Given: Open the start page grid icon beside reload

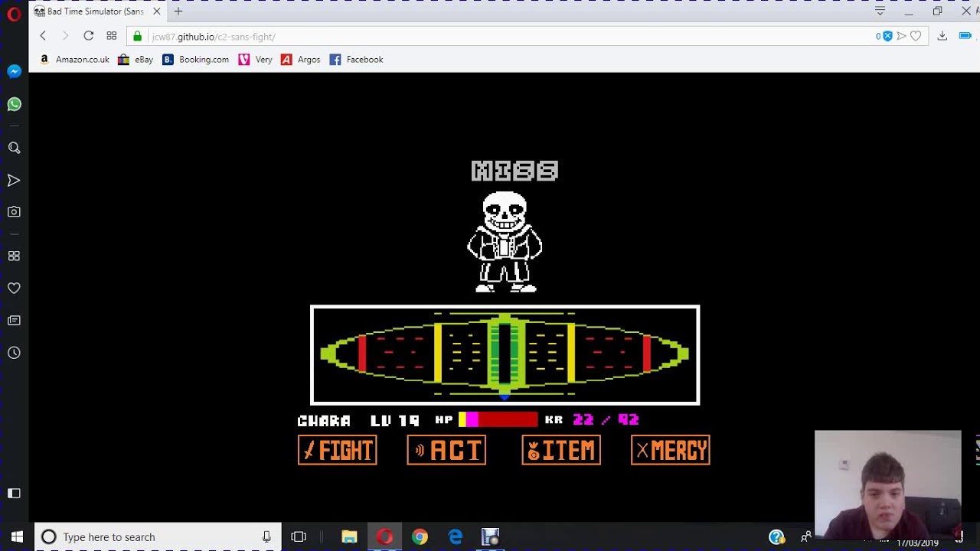Looking at the screenshot, I should pos(111,36).
